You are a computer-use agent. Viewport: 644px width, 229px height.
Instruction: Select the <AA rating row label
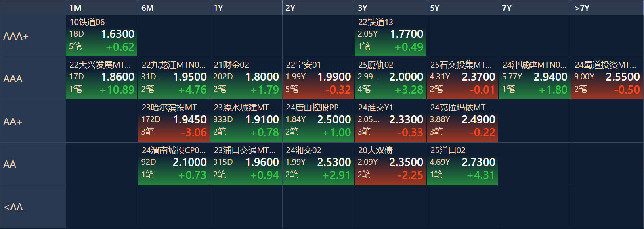point(33,207)
